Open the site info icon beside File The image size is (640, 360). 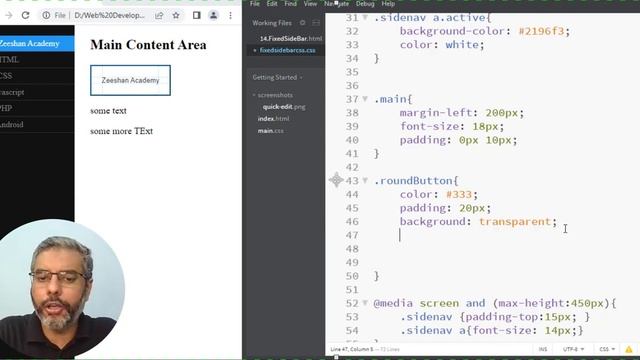(46, 16)
